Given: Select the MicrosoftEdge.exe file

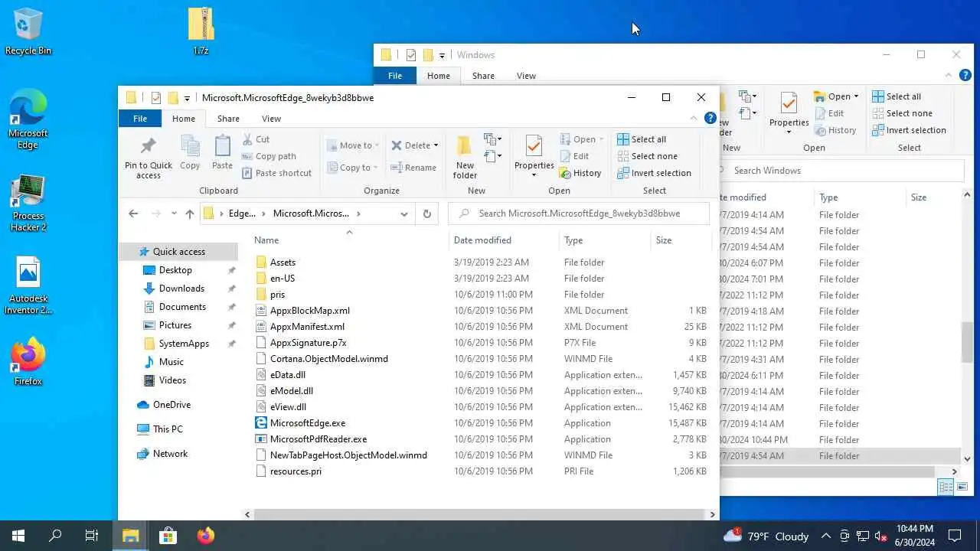Looking at the screenshot, I should pyautogui.click(x=308, y=423).
